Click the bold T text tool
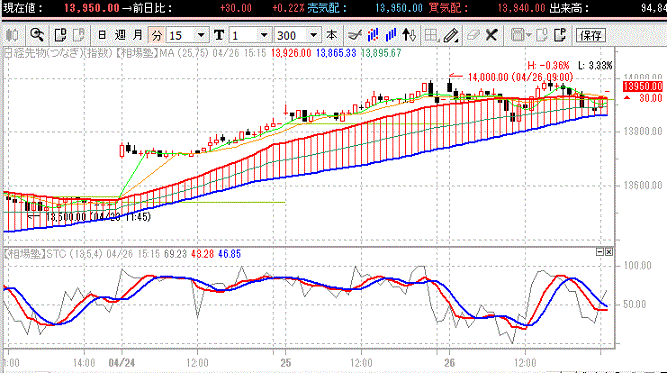The width and height of the screenshot is (667, 373). click(219, 35)
